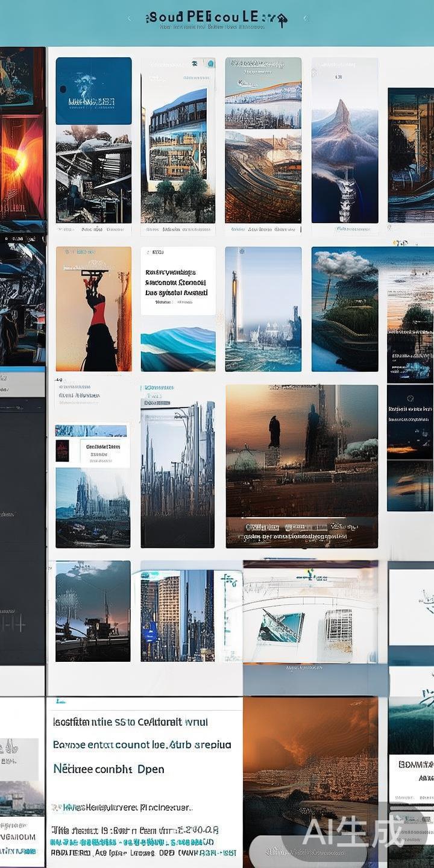
Task: Open the red-dressed figure on orange thumbnail
Action: 93,309
